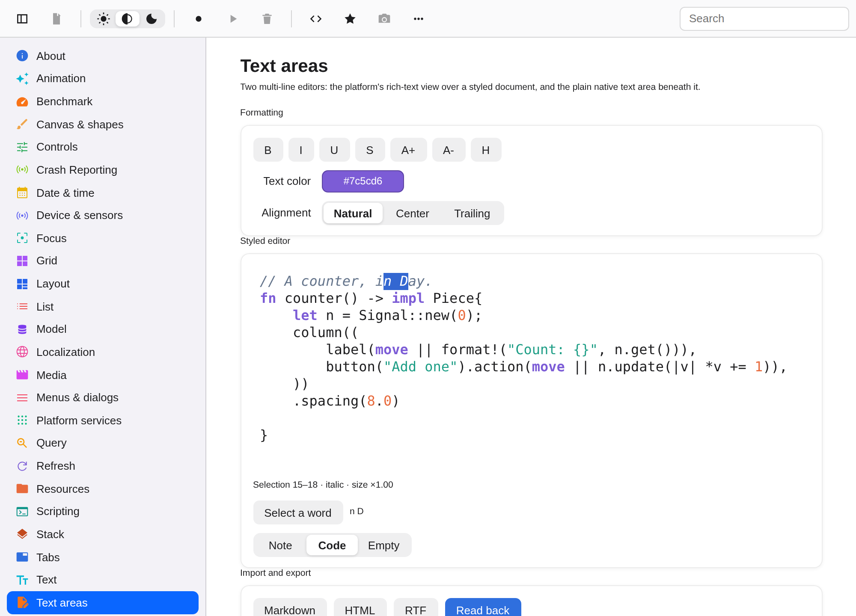Select Text areas in the sidebar
The width and height of the screenshot is (856, 616).
click(x=103, y=603)
